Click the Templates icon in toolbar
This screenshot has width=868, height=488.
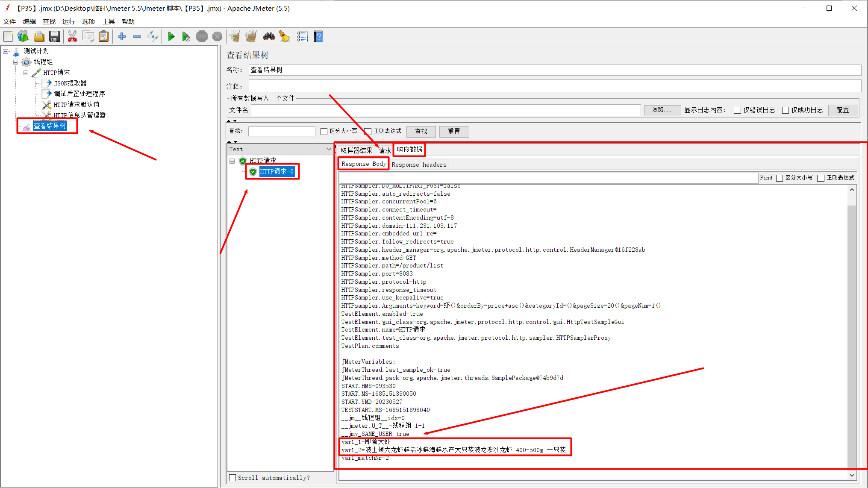[x=23, y=37]
